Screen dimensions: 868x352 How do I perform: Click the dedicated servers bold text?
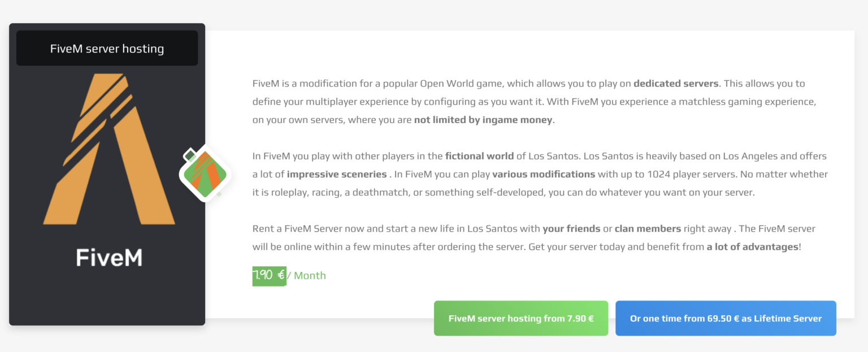pos(676,83)
